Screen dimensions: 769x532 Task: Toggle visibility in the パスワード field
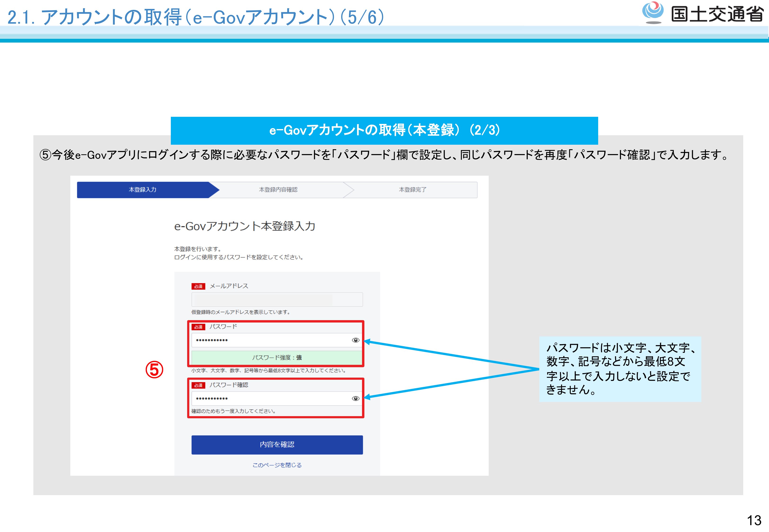[355, 340]
